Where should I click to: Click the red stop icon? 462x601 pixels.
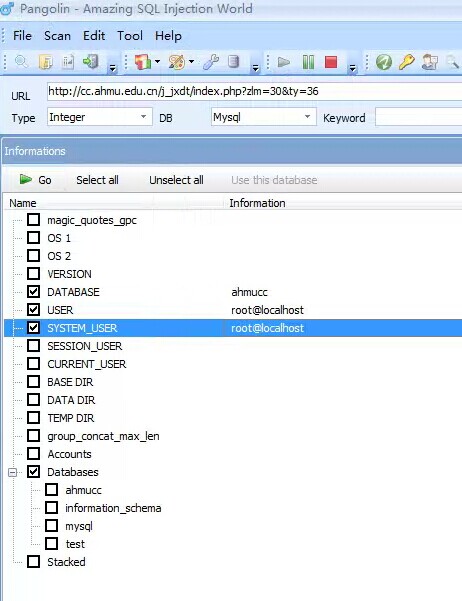click(331, 62)
